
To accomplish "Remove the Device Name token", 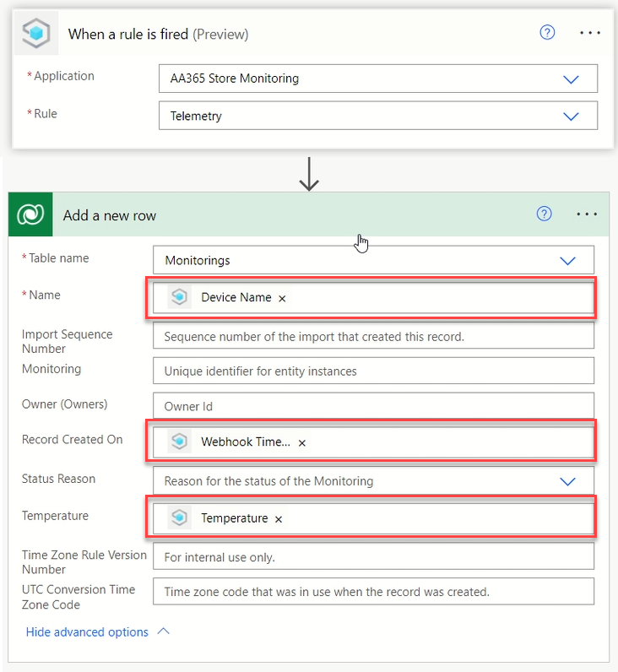I will (282, 298).
